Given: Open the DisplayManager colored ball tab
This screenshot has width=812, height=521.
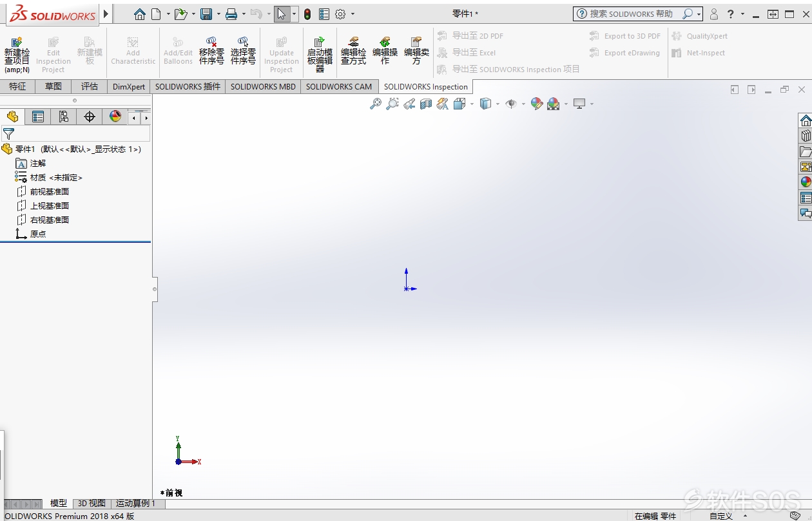Looking at the screenshot, I should tap(115, 117).
